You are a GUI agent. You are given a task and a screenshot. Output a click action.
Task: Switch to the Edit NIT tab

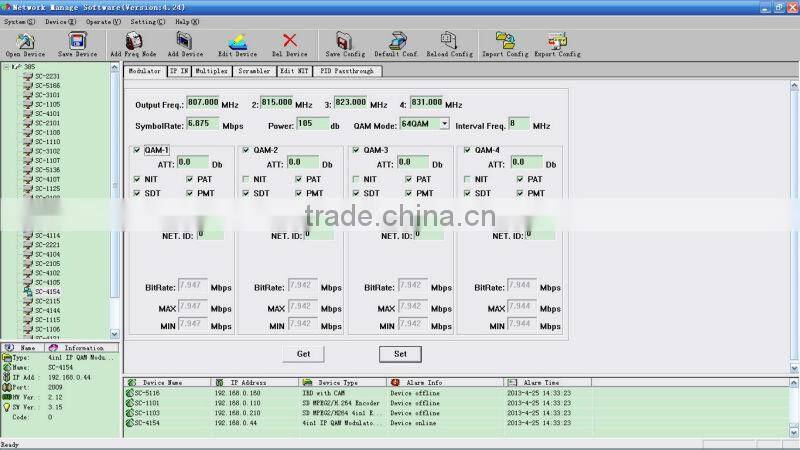(x=294, y=71)
